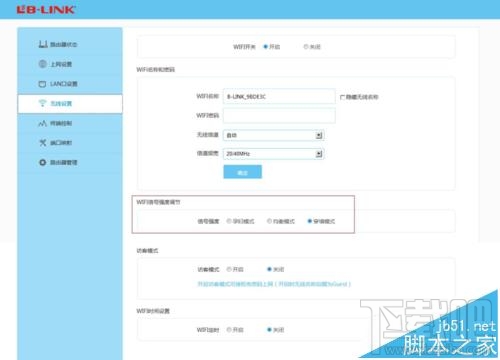Enable WiFi timing
This screenshot has width=500, height=360.
pos(229,330)
